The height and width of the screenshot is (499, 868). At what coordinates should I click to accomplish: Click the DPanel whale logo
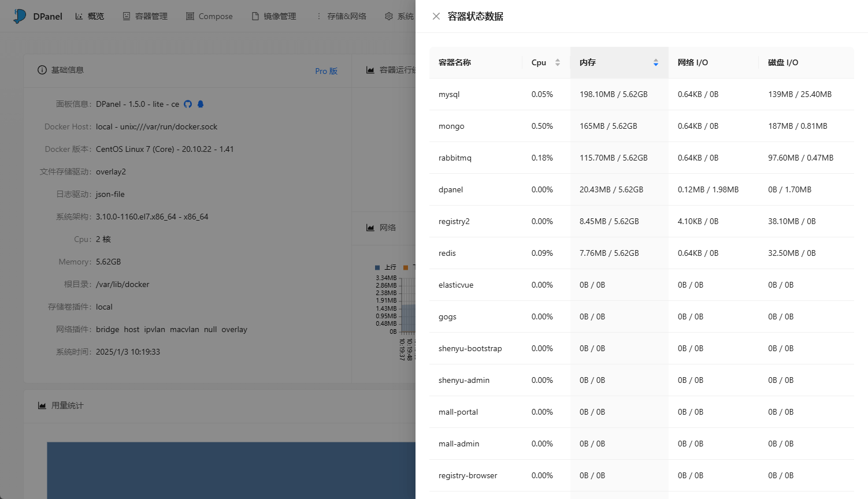tap(20, 16)
